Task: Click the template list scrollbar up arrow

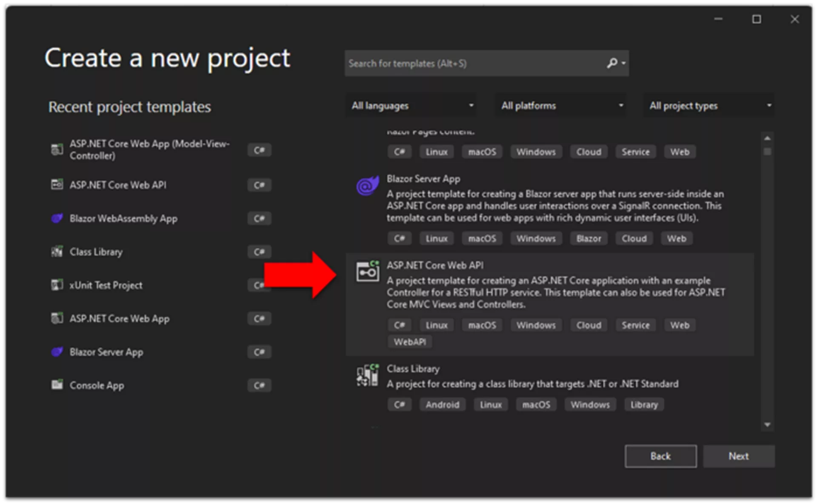Action: [767, 138]
